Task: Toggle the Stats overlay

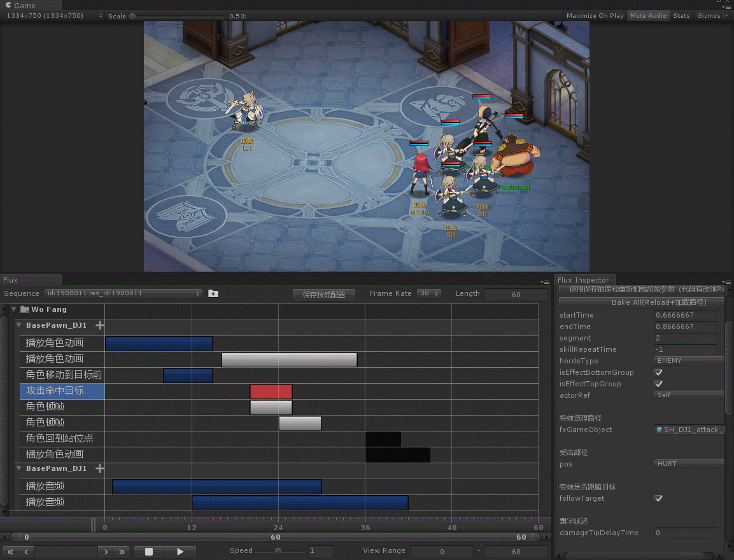Action: click(681, 15)
